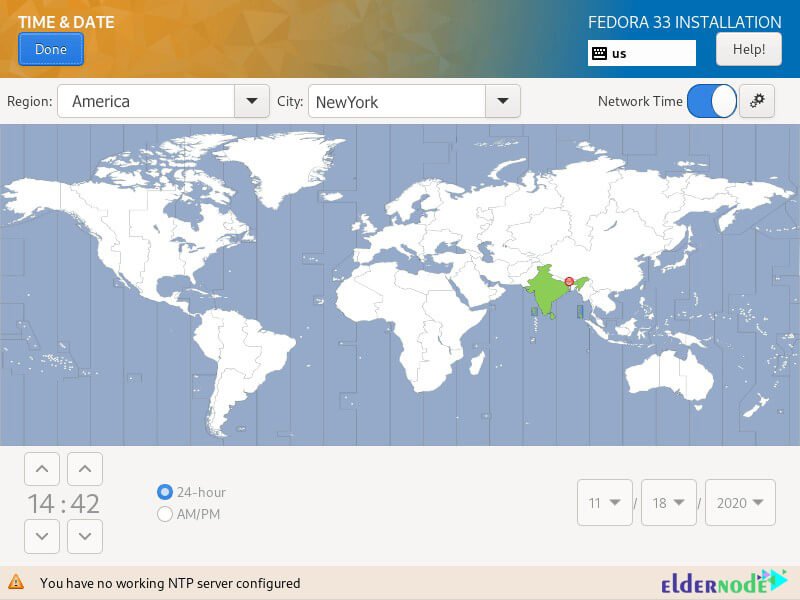800x600 pixels.
Task: Toggle the Network Time switch
Action: [x=712, y=101]
